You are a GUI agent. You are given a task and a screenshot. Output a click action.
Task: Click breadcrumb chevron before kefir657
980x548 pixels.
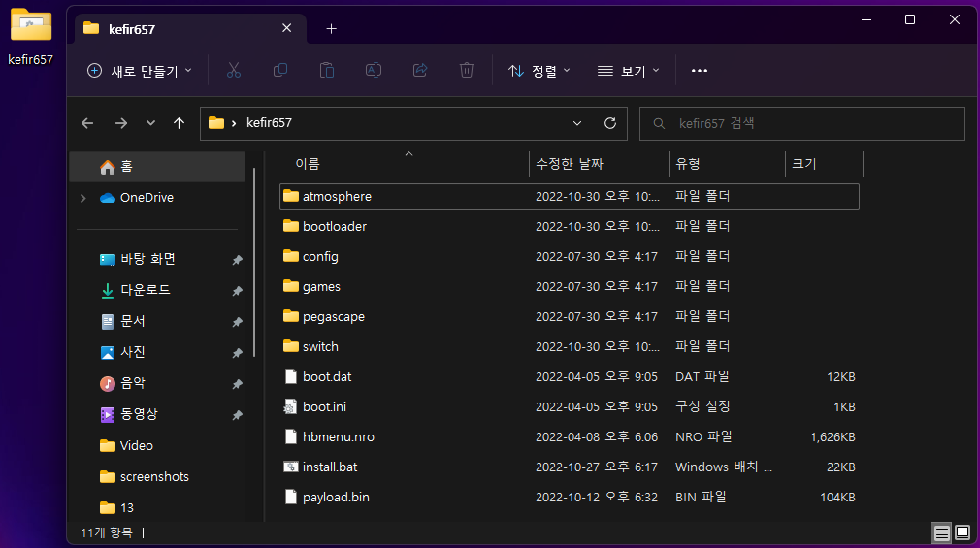(x=234, y=123)
